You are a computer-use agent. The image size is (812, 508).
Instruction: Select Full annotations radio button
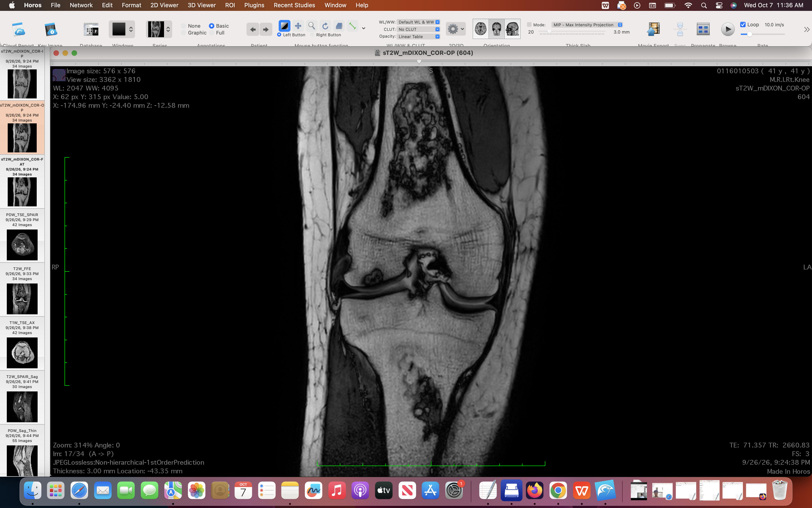(x=212, y=33)
